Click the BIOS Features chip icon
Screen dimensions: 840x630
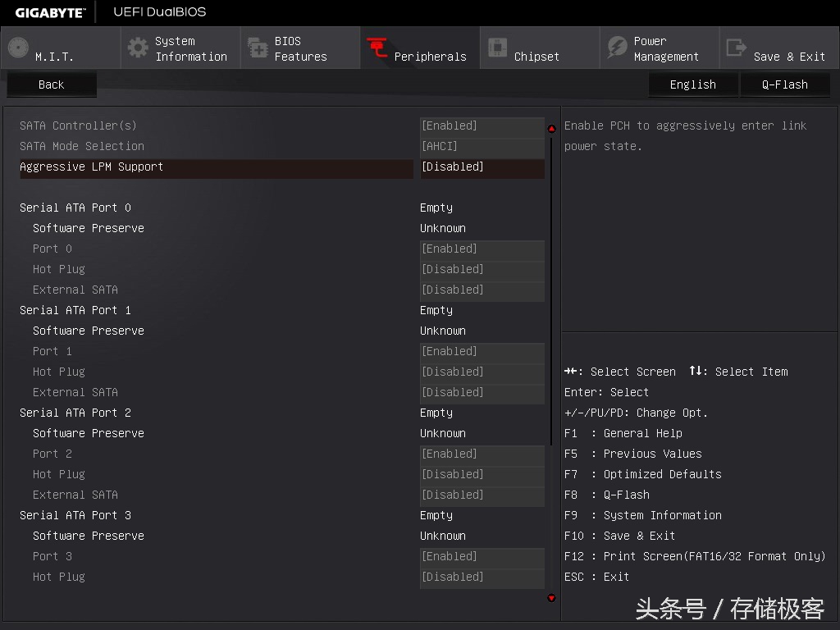(x=258, y=48)
